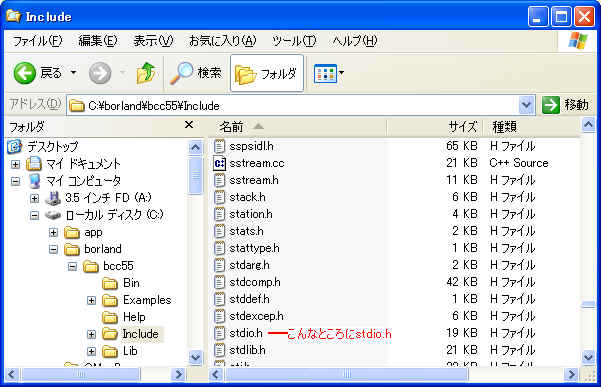
Task: Collapse ローカル ディスク (C:) node
Action: pos(34,215)
